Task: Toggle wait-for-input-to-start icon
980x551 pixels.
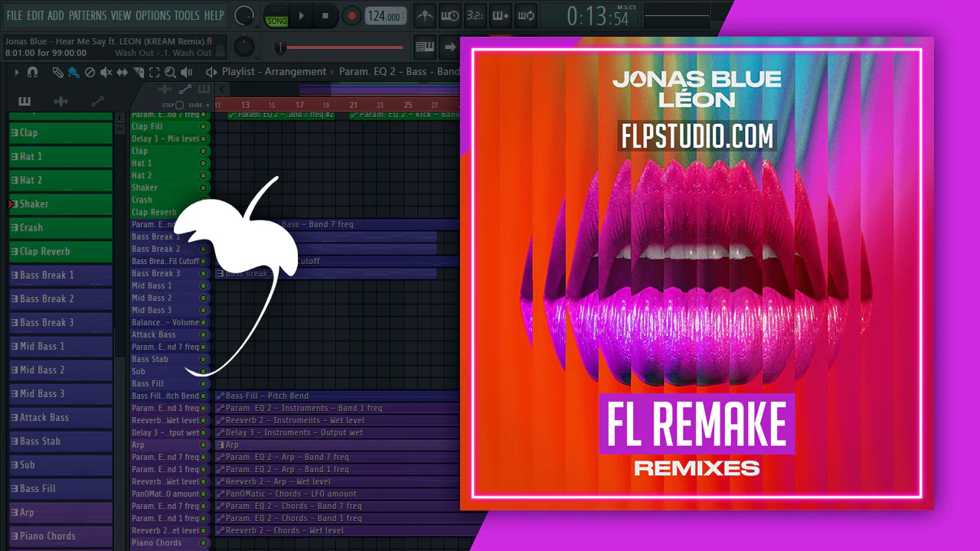Action: tap(450, 15)
